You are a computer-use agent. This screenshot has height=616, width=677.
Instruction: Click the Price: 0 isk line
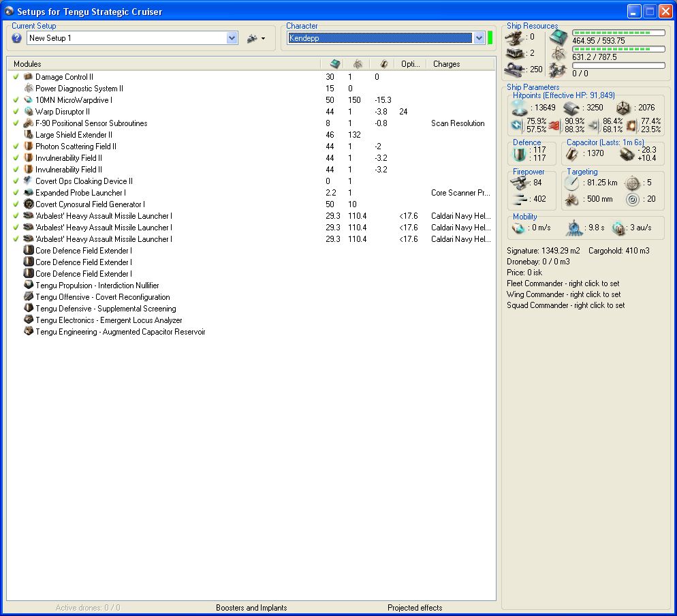pos(524,273)
